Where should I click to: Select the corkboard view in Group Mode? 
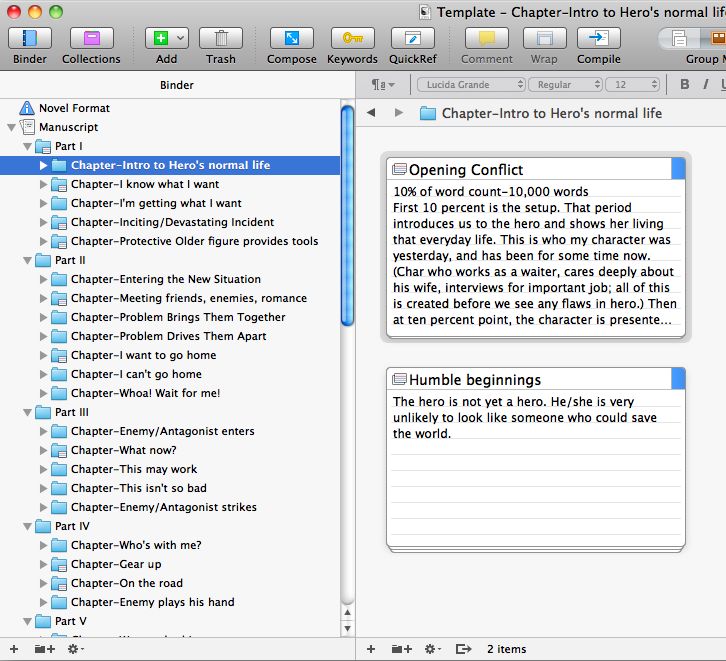[717, 38]
